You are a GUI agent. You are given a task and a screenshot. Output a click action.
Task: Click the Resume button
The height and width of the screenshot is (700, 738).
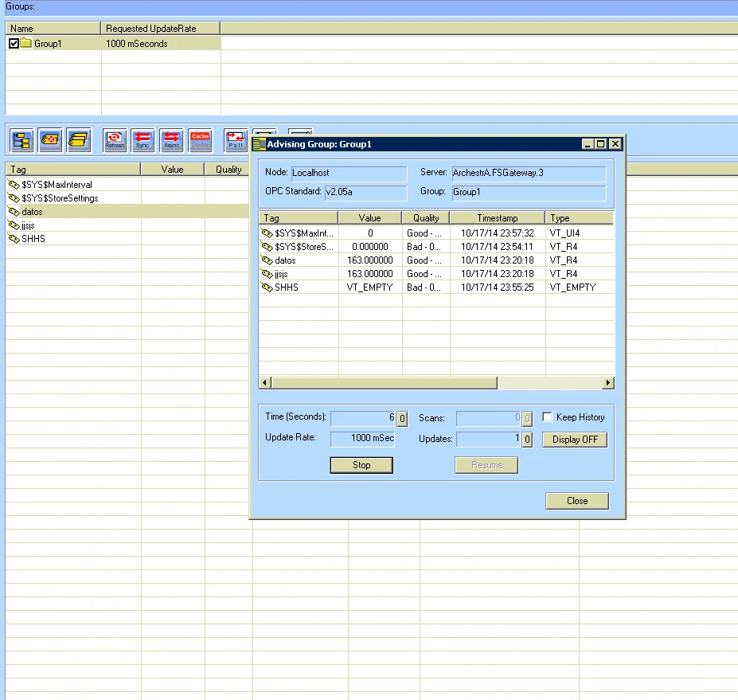click(x=486, y=465)
